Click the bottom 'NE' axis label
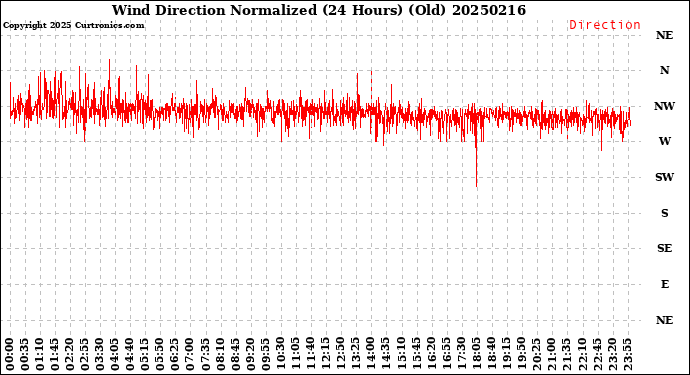The image size is (690, 375). [664, 320]
